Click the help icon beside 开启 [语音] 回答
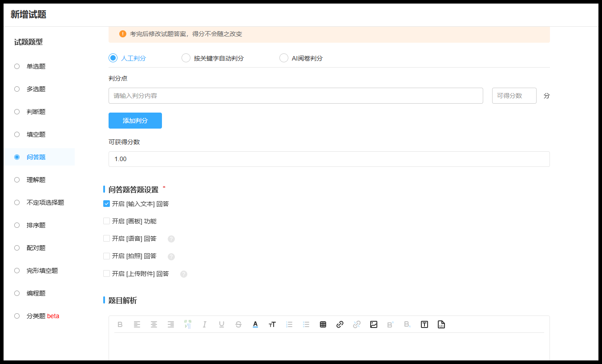This screenshot has width=602, height=364. pos(171,239)
